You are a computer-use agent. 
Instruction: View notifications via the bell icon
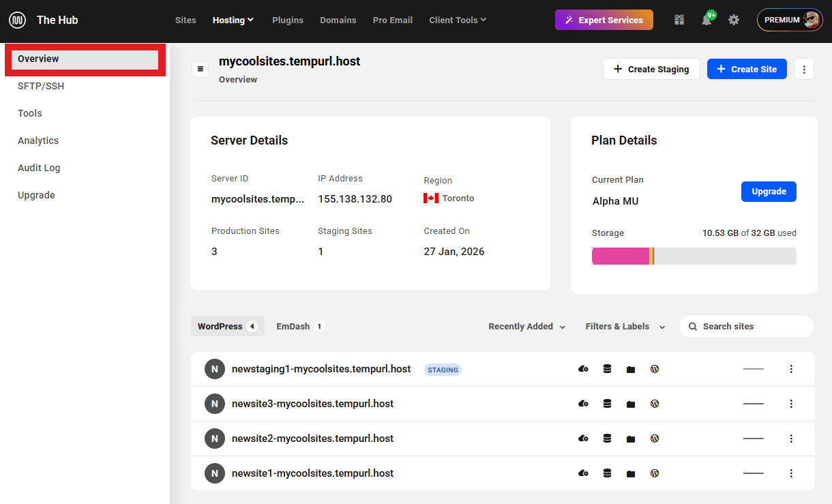tap(707, 20)
